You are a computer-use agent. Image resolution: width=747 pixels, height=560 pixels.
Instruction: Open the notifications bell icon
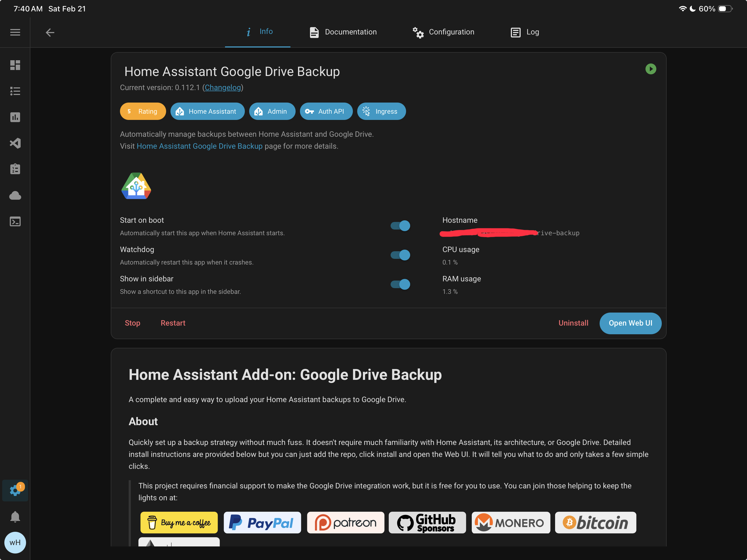pyautogui.click(x=15, y=517)
